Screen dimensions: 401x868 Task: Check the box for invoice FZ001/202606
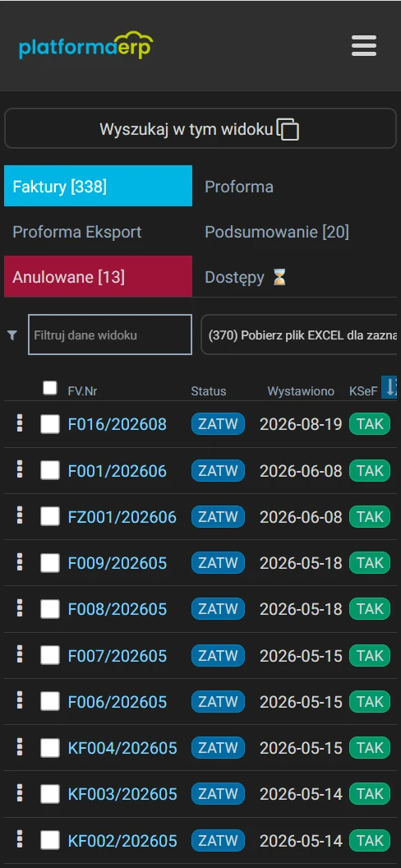(x=50, y=516)
